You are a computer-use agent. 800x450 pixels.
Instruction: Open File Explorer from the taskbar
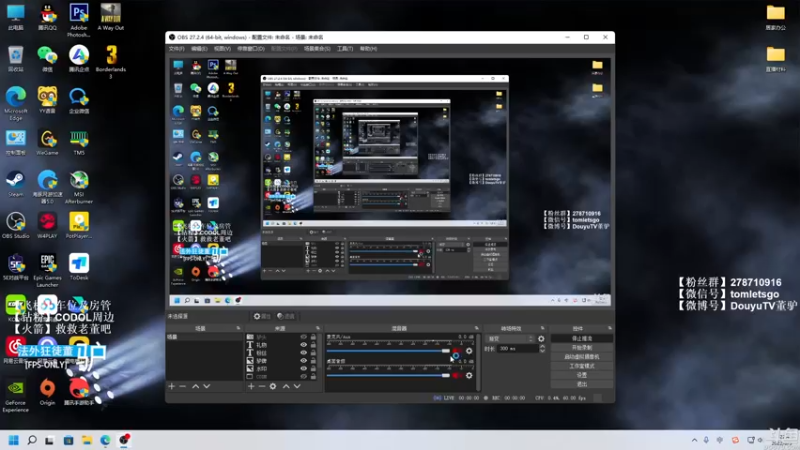(x=87, y=440)
